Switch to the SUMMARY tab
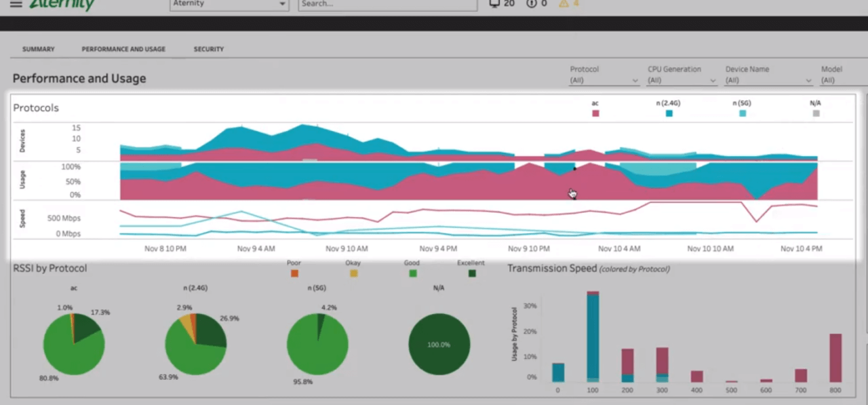The width and height of the screenshot is (868, 405). coord(38,49)
